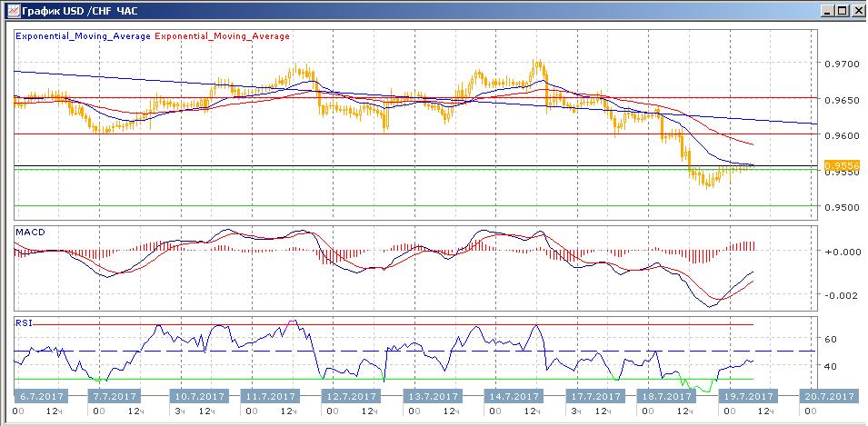This screenshot has height=426, width=868.
Task: Minimize the USD/CHF chart window
Action: (827, 10)
